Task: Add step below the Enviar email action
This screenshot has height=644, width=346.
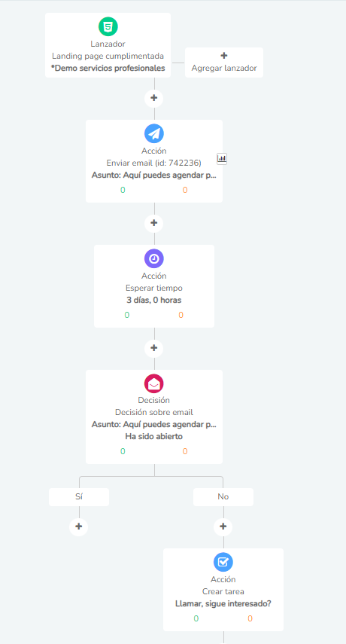Action: coord(154,223)
